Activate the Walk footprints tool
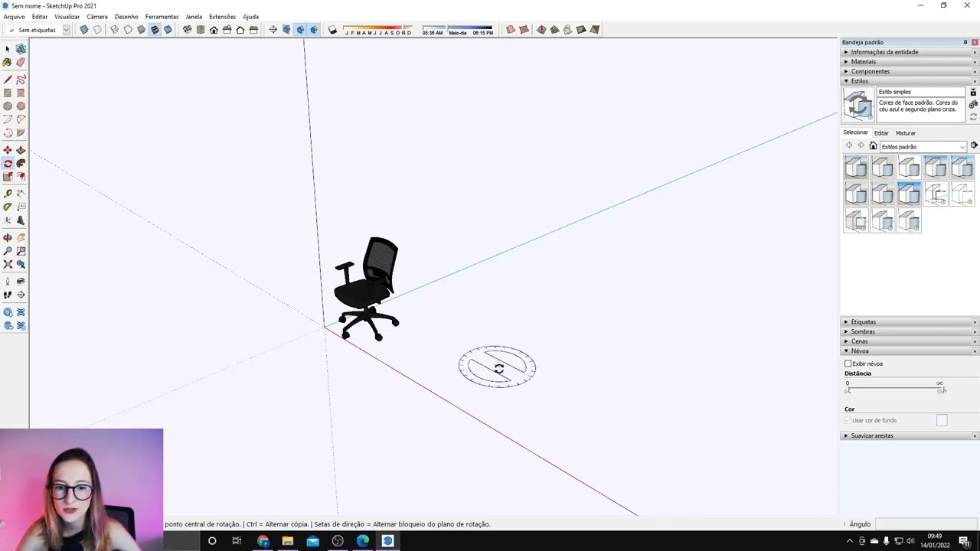Viewport: 980px width, 551px height. [x=8, y=295]
